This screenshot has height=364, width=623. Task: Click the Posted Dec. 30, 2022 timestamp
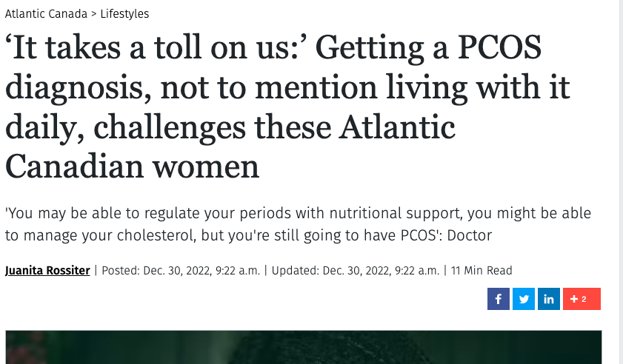pos(181,270)
